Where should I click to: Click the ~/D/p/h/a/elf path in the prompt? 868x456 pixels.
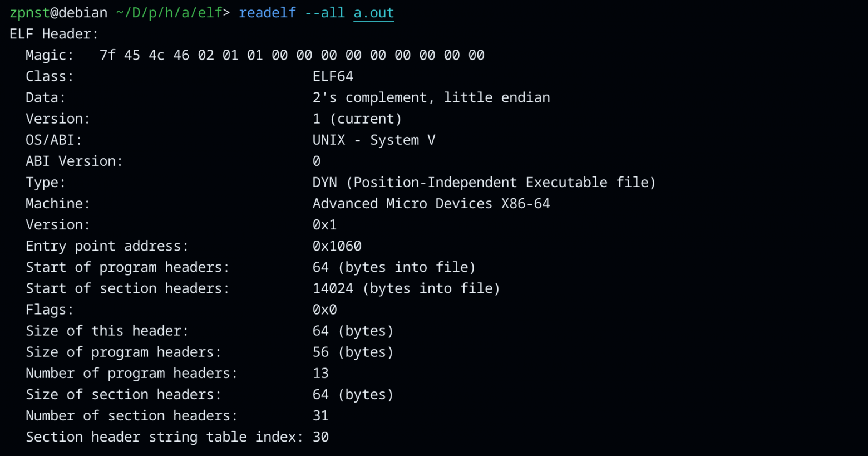[x=169, y=13]
